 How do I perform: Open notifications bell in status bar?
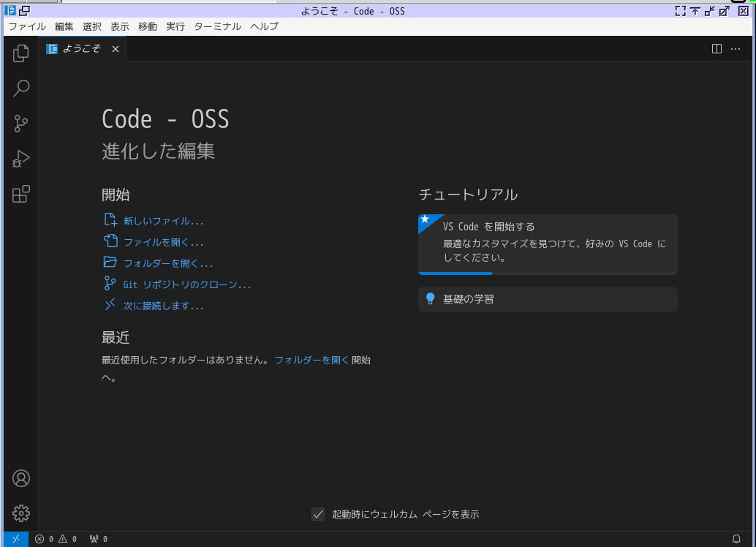736,539
